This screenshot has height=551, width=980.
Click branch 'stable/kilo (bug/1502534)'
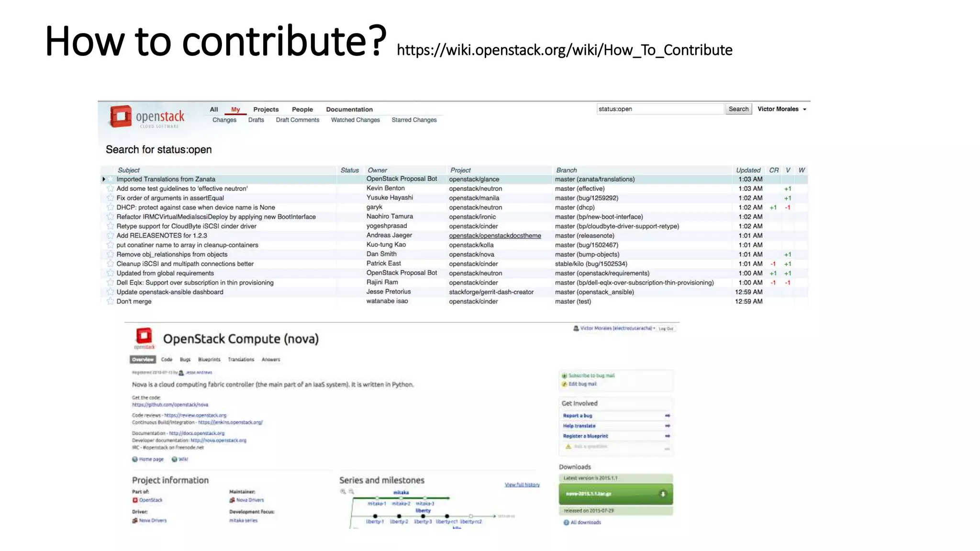(x=591, y=264)
